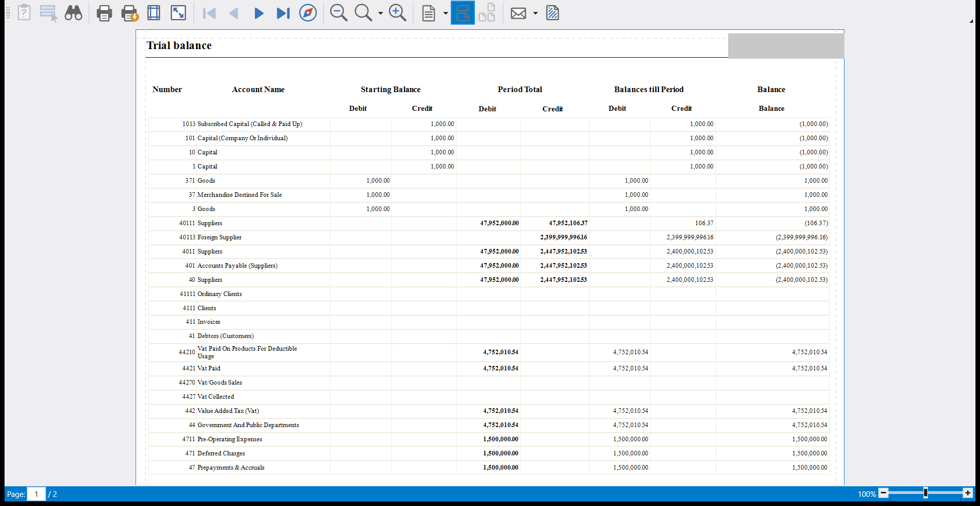Viewport: 980px width, 506px height.
Task: Click the Starting Balance column header
Action: click(390, 89)
